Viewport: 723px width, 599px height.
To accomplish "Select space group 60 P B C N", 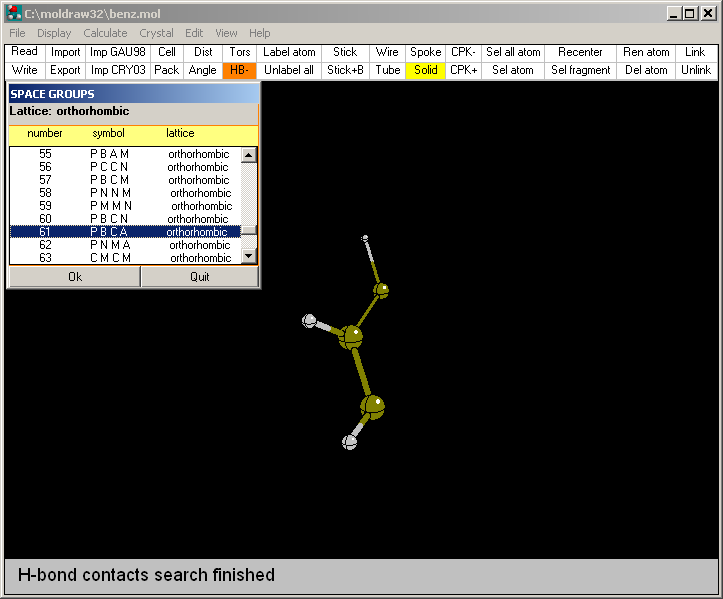I will (x=125, y=219).
